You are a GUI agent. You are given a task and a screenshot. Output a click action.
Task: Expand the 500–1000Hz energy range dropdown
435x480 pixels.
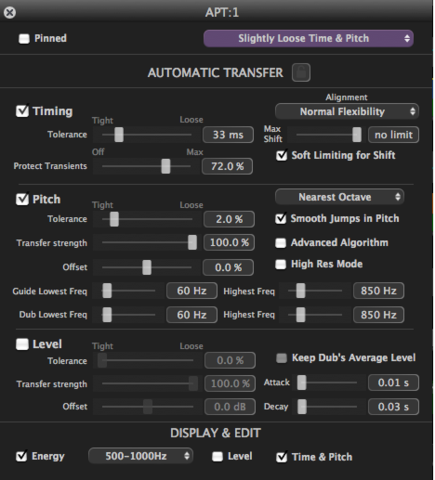click(x=140, y=456)
